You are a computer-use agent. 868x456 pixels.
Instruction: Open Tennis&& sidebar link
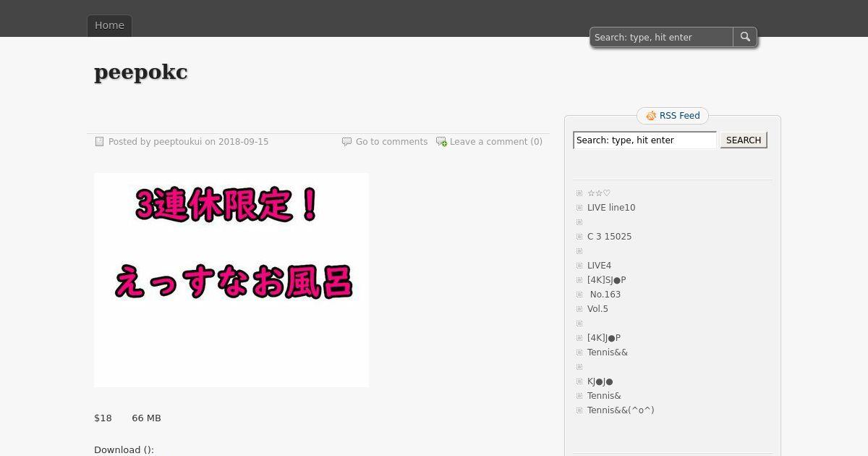click(x=608, y=352)
